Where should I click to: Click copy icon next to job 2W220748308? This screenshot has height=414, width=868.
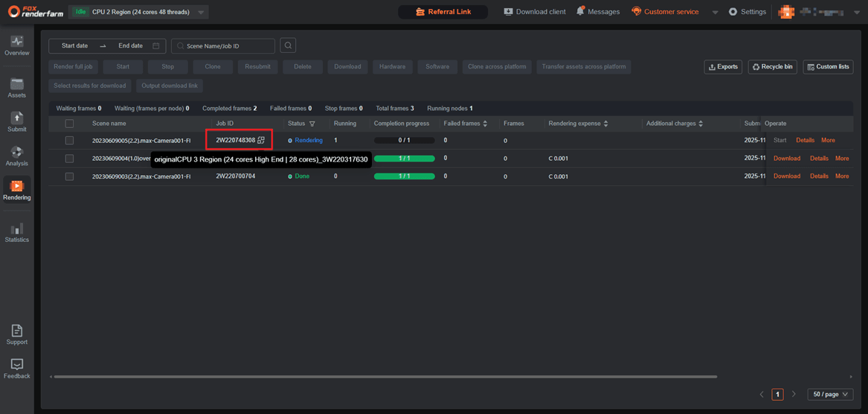[x=261, y=140]
